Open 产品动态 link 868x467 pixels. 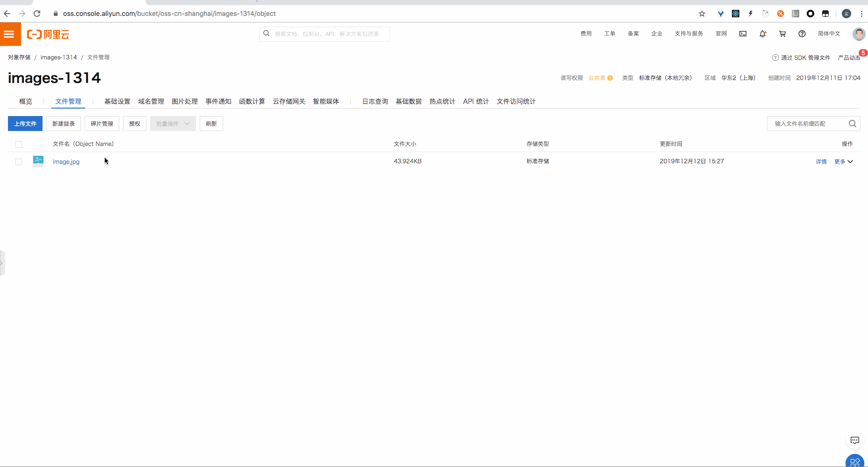(849, 58)
